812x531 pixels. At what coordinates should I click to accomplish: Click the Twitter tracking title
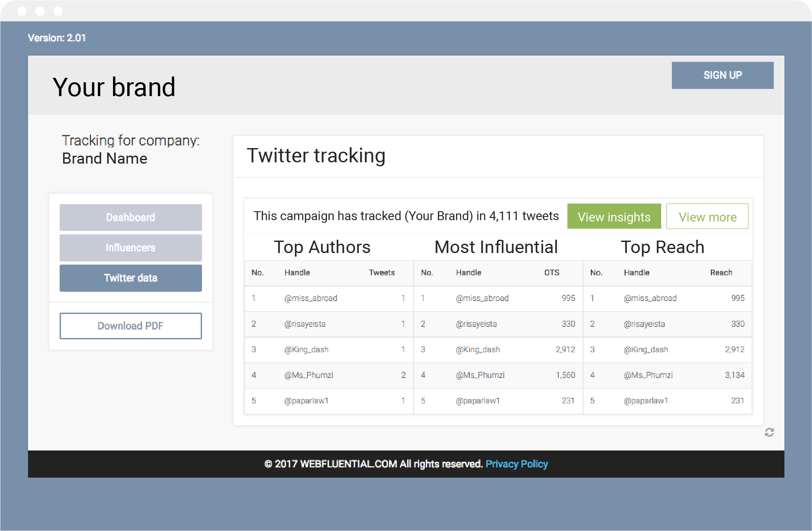tap(316, 156)
